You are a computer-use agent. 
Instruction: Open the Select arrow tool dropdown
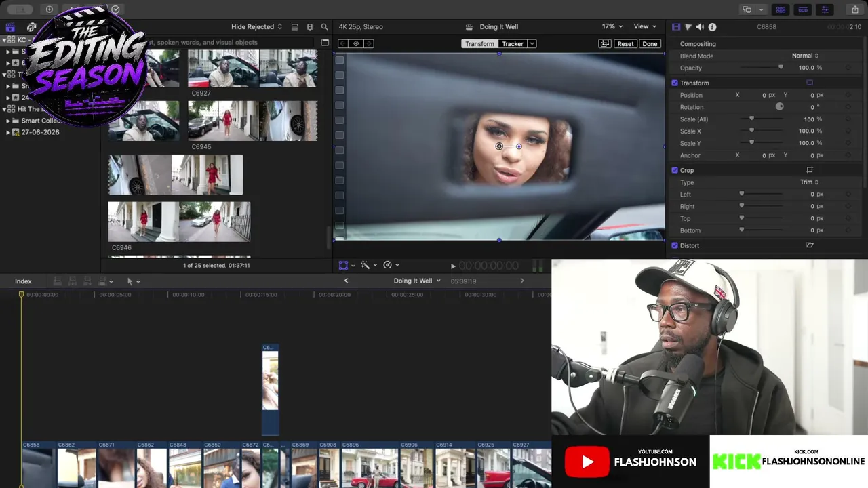133,281
